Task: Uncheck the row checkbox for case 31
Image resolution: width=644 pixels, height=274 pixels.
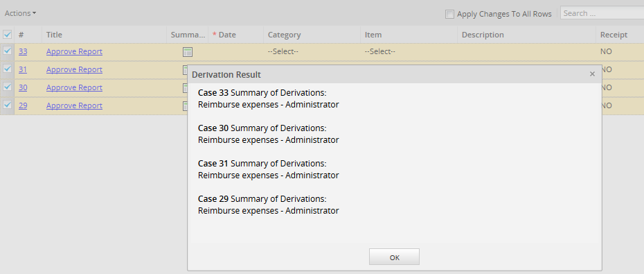Action: (8, 69)
